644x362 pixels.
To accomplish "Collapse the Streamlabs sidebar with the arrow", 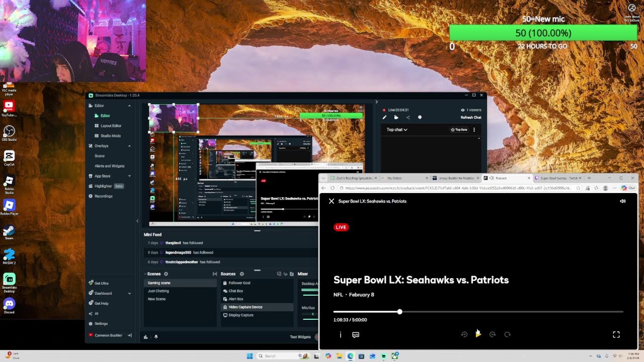I will 137,221.
